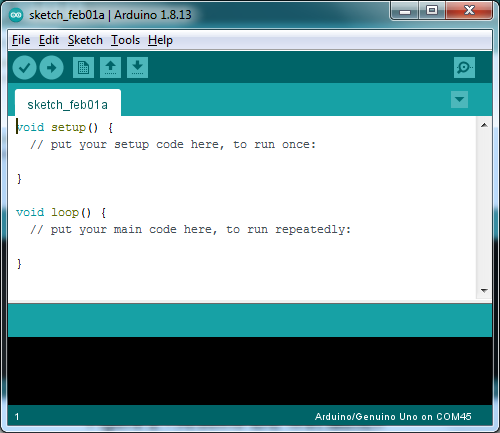Open a sketch with the Open icon
500x433 pixels.
coord(110,68)
